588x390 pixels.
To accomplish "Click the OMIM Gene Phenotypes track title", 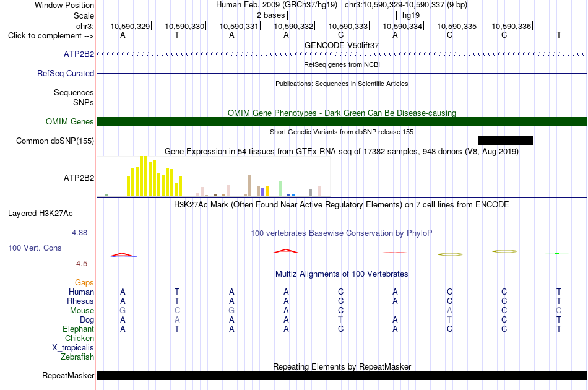I will (x=342, y=113).
